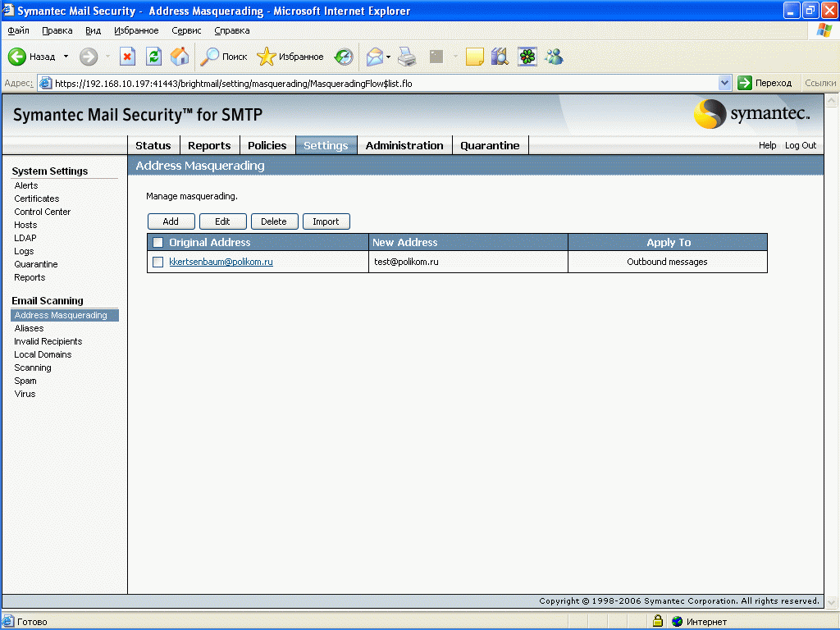This screenshot has height=630, width=840.
Task: Open the Back button history dropdown arrow
Action: pyautogui.click(x=66, y=57)
